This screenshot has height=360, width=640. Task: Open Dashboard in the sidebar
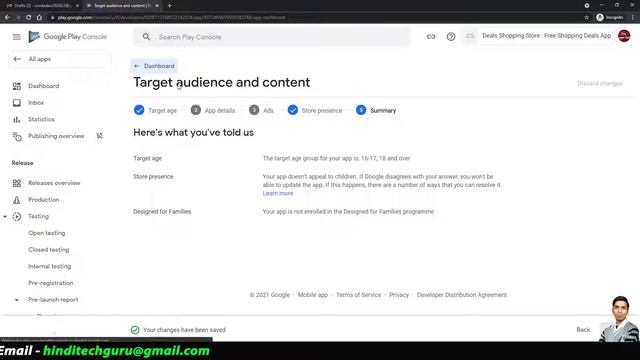click(44, 86)
